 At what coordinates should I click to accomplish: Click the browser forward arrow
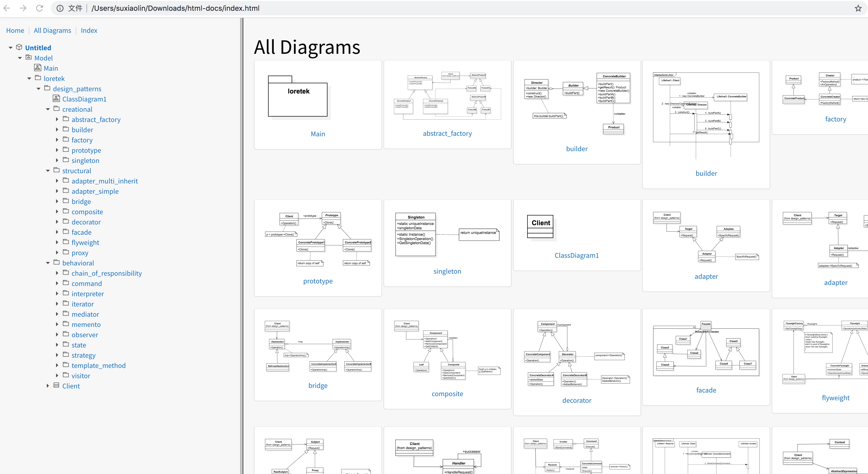[x=23, y=8]
